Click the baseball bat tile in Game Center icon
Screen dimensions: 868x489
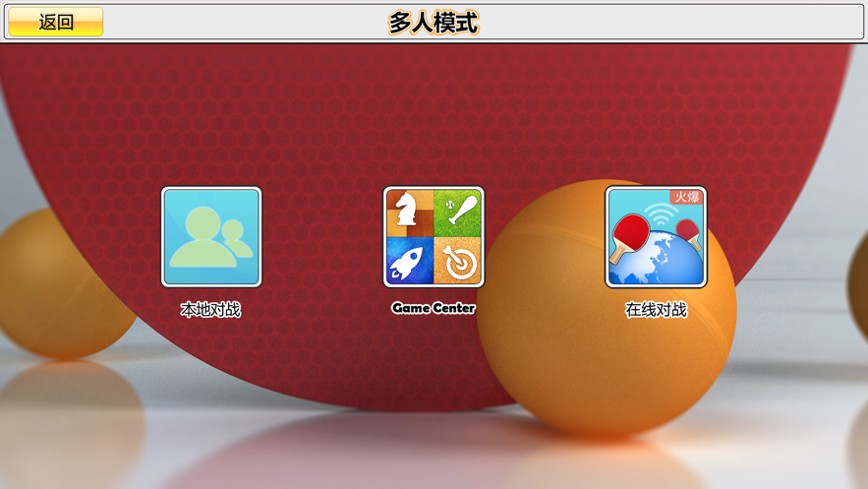pyautogui.click(x=457, y=214)
